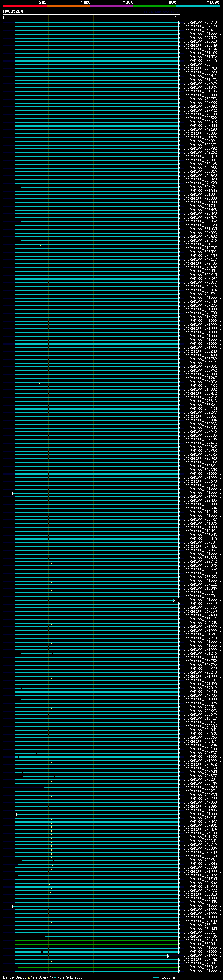Select the cyan ~100% legend segment

pos(198,6)
